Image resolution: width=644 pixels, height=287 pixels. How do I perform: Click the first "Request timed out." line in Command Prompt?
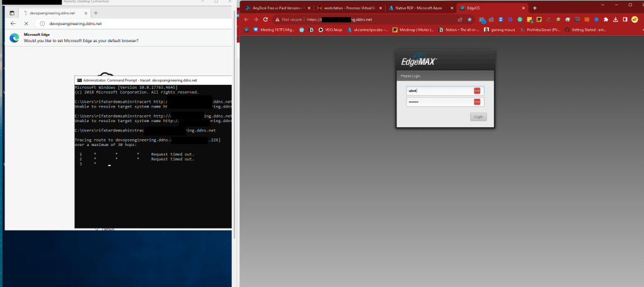click(x=173, y=154)
